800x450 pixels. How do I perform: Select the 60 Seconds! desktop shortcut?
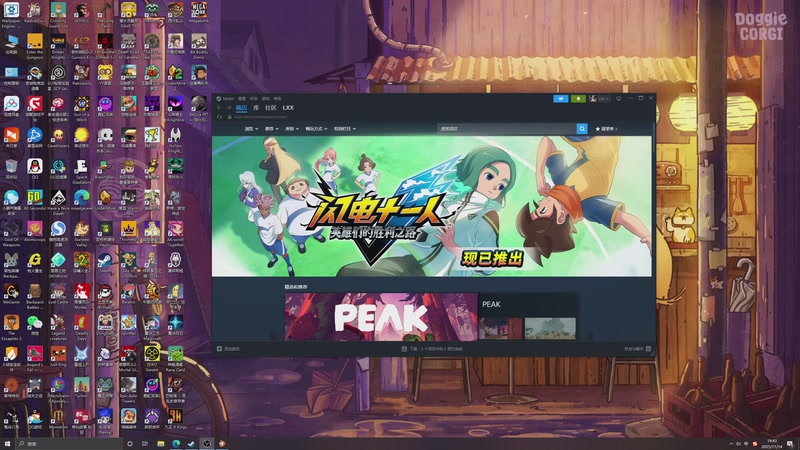click(35, 200)
